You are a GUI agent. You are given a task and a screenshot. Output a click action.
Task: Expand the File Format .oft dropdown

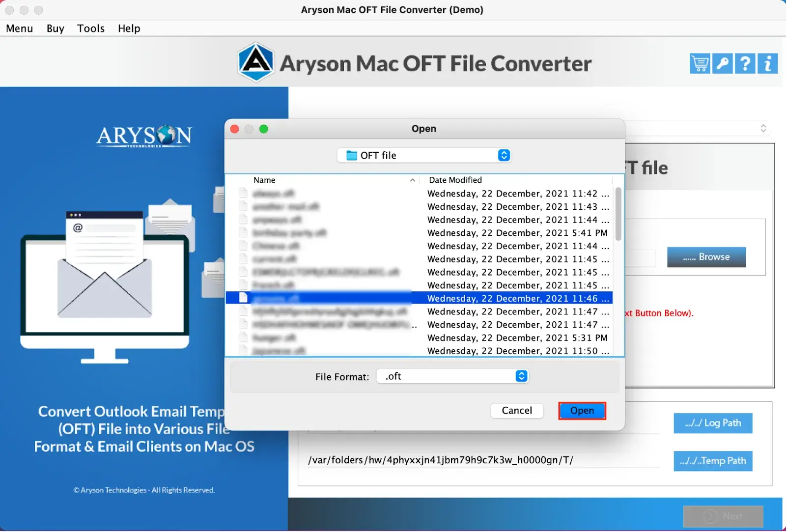tap(522, 376)
